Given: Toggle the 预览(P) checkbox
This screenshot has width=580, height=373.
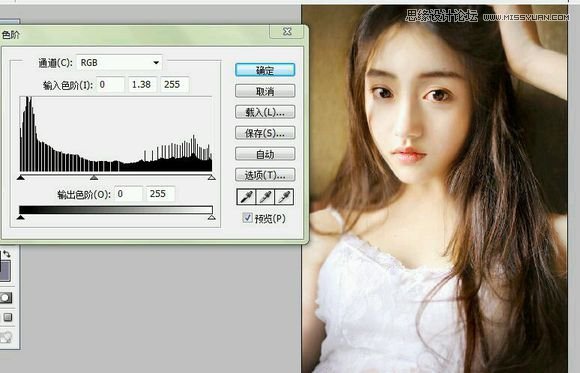Looking at the screenshot, I should tap(247, 218).
